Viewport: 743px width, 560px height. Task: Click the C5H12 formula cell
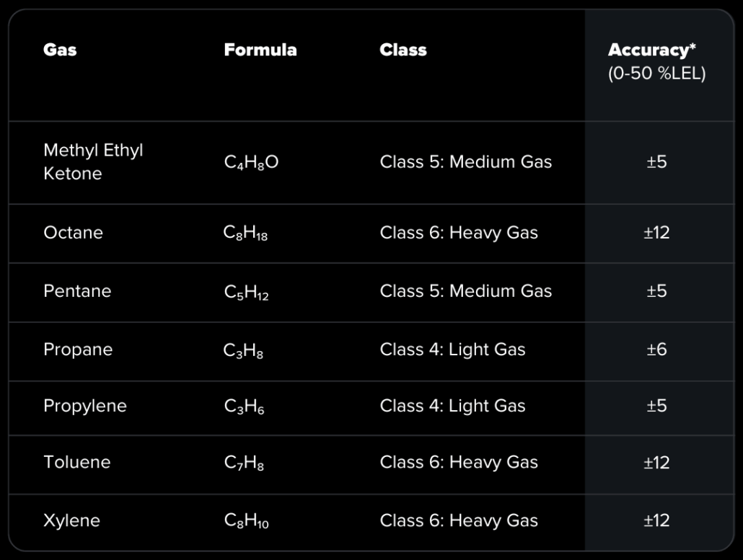click(246, 292)
